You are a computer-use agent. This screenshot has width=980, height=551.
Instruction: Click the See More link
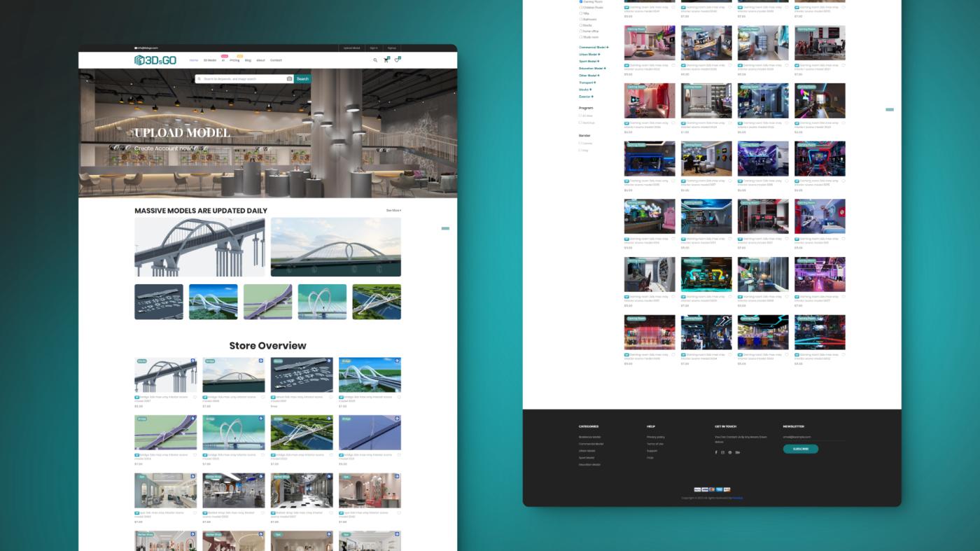tap(393, 210)
